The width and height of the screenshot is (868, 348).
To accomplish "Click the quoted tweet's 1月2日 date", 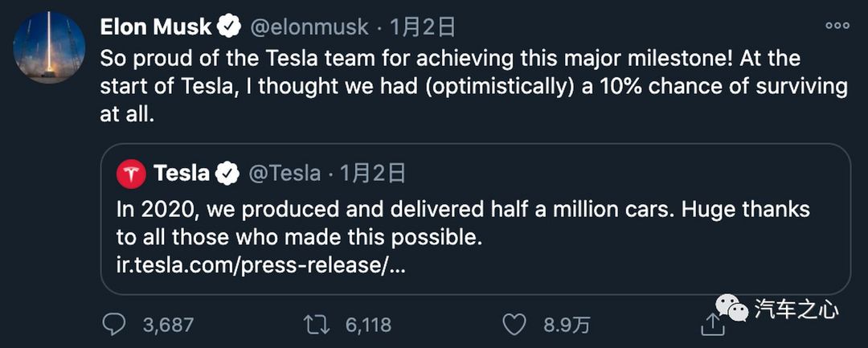I will pyautogui.click(x=373, y=174).
